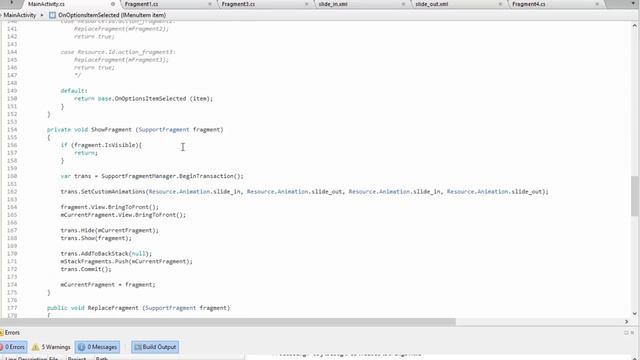Screen dimensions: 640x360
Task: Click the horizontal scrollbar right arrow
Action: [x=627, y=322]
